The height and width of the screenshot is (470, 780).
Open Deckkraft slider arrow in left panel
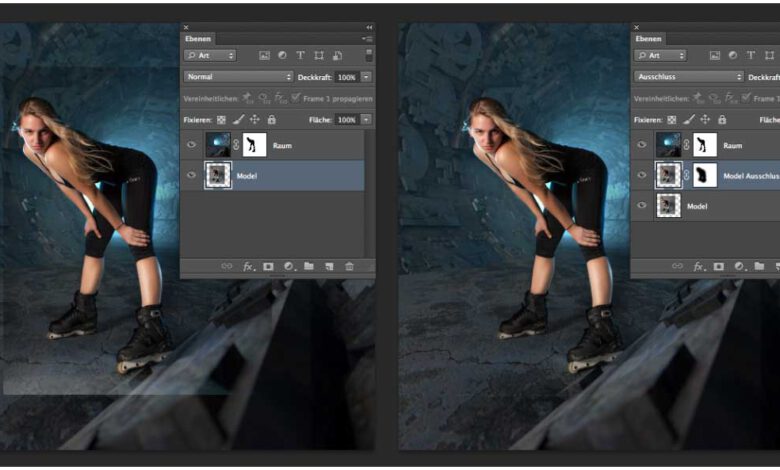click(366, 77)
